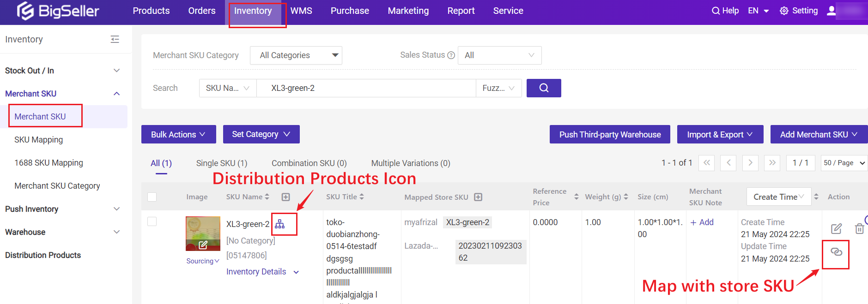The width and height of the screenshot is (868, 304).
Task: Click the Sales Status help icon
Action: (x=451, y=55)
